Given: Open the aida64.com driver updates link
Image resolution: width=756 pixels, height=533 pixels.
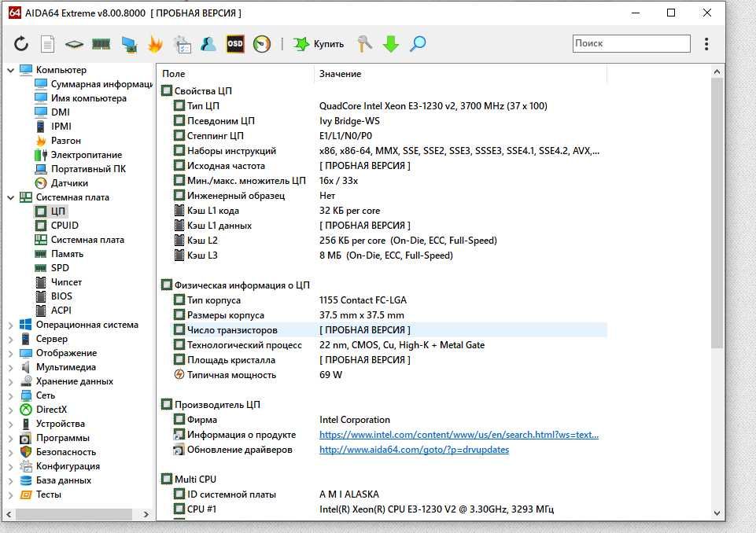Looking at the screenshot, I should (414, 450).
